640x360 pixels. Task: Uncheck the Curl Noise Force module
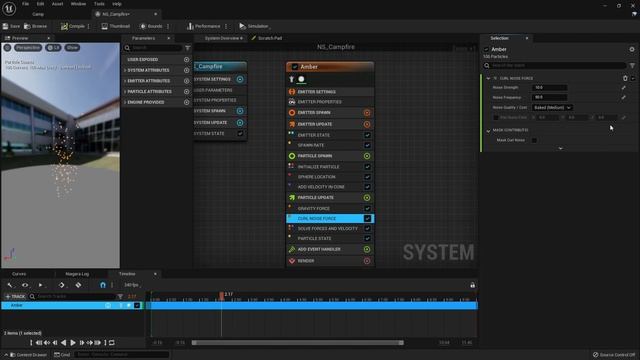click(x=367, y=218)
